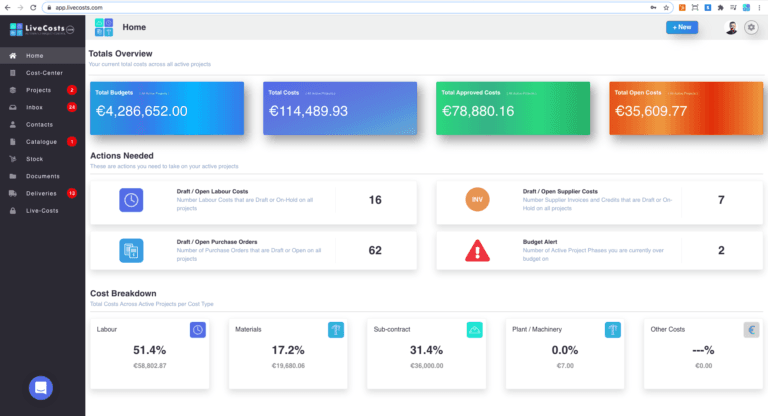Click the clock icon for Labour Costs

tap(132, 200)
